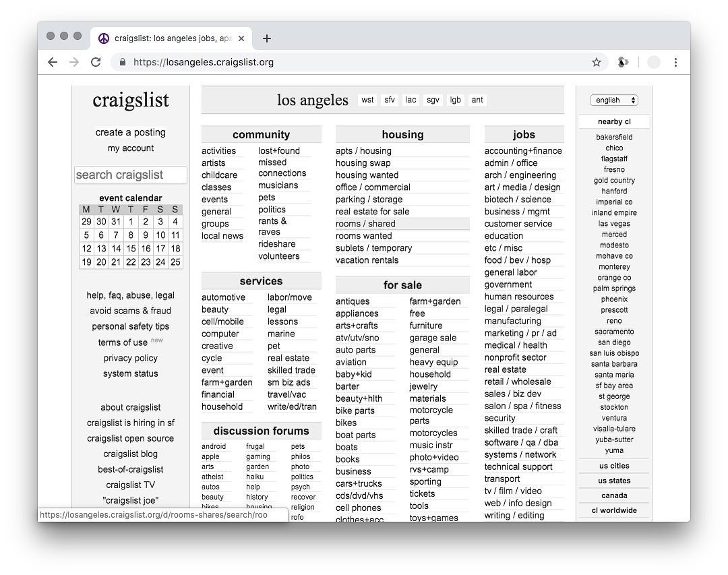
Task: Select day 29 in event calendar
Action: (x=86, y=222)
